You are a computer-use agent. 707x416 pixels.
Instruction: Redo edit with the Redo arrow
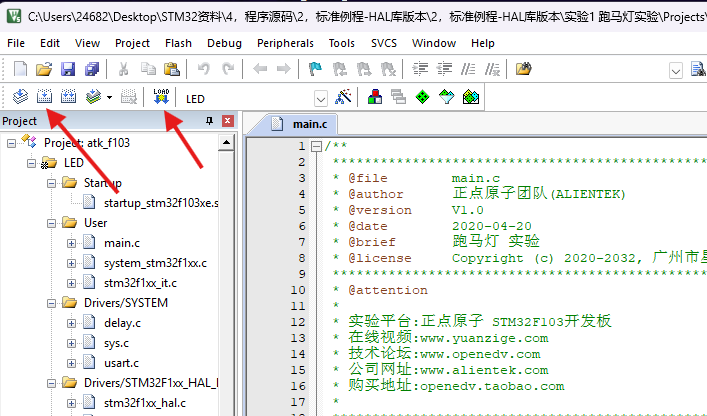tap(228, 69)
